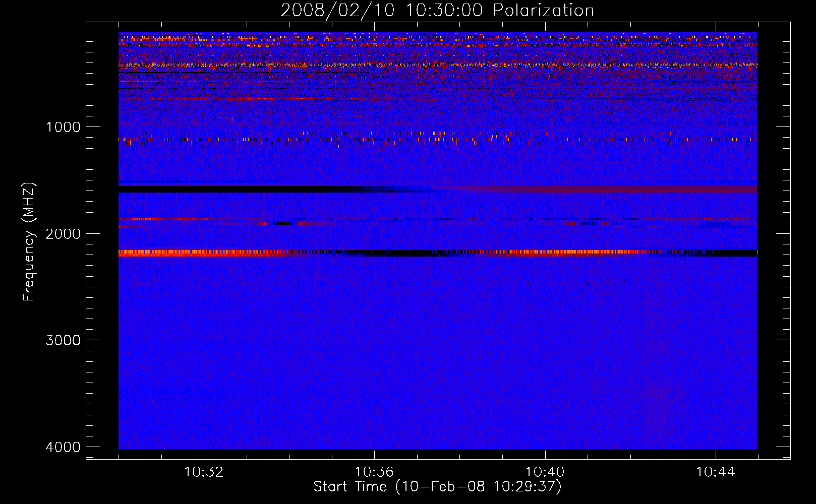
Task: Click the "10:36" time tick label
Action: point(374,472)
